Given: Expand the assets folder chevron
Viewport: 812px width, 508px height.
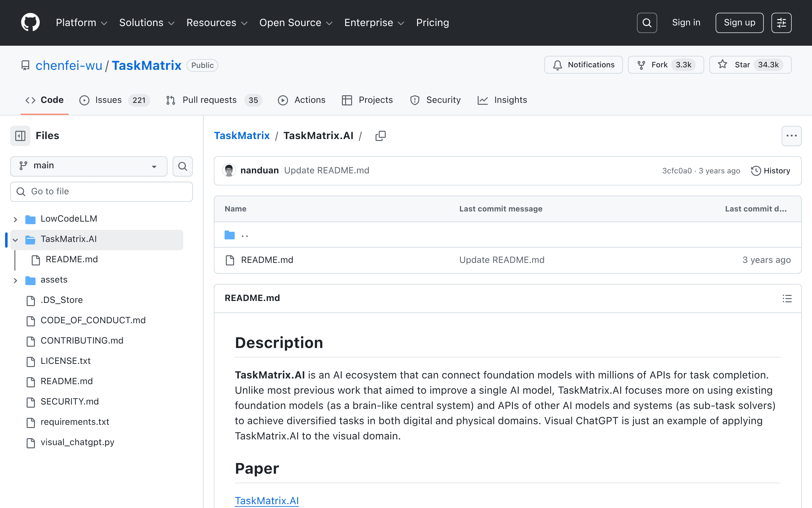Looking at the screenshot, I should [x=15, y=281].
